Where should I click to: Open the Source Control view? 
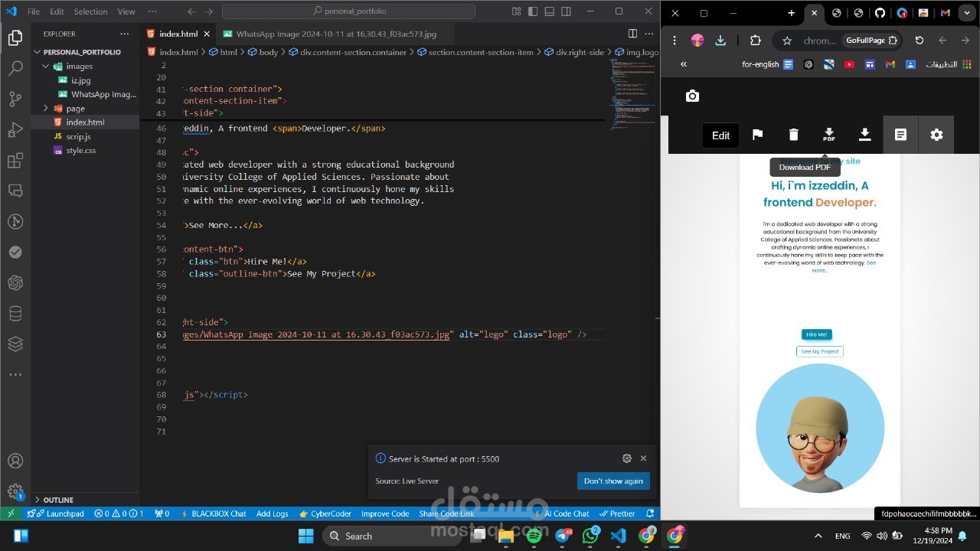pyautogui.click(x=15, y=99)
